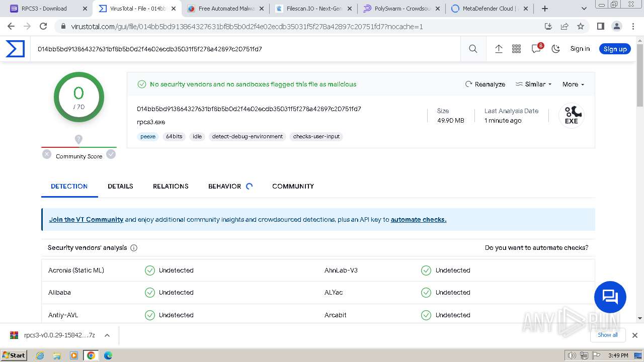
Task: Open the apps grid icon
Action: pyautogui.click(x=516, y=49)
